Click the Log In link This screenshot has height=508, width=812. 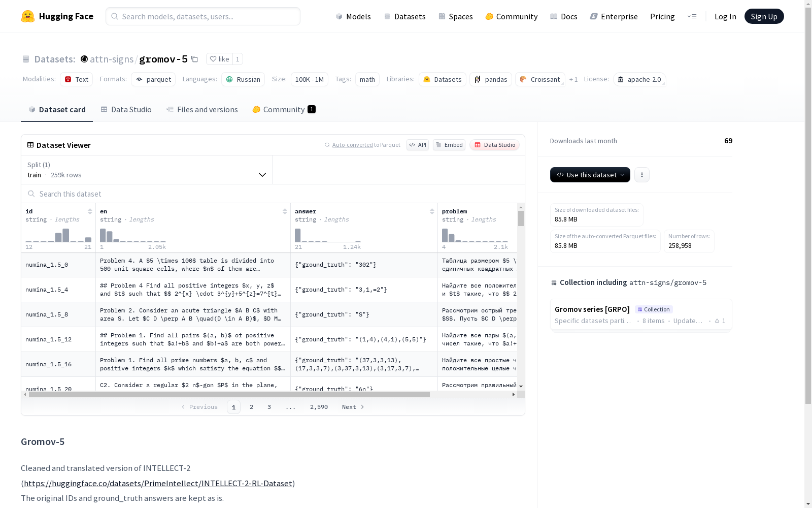(725, 16)
